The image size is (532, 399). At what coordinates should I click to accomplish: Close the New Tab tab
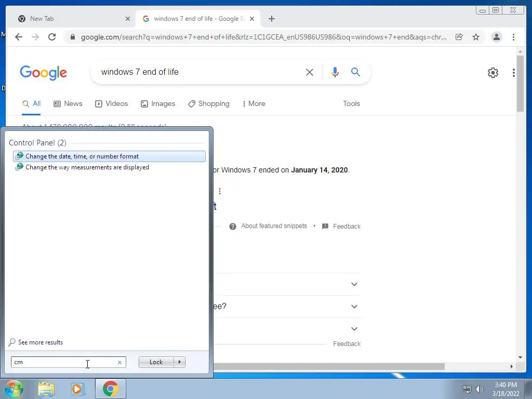[x=128, y=19]
